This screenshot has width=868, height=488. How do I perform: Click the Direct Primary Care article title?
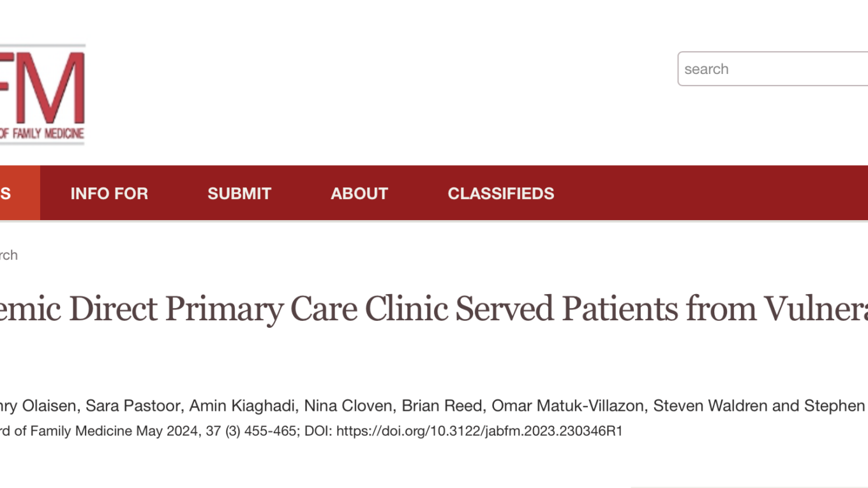point(434,309)
